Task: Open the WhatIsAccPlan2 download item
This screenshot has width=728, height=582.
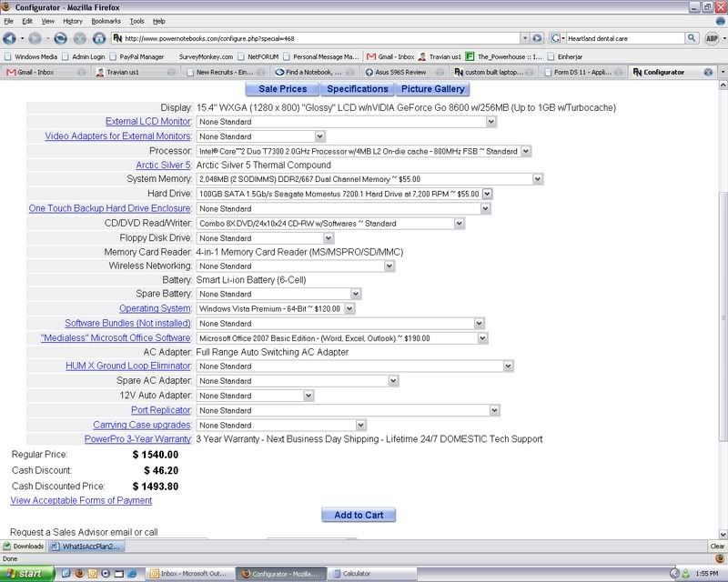Action: point(86,547)
